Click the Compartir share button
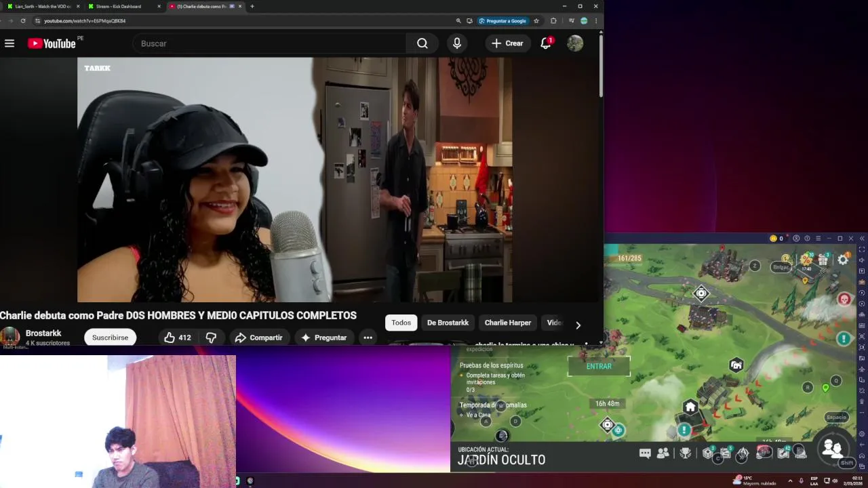The width and height of the screenshot is (868, 488). [258, 338]
